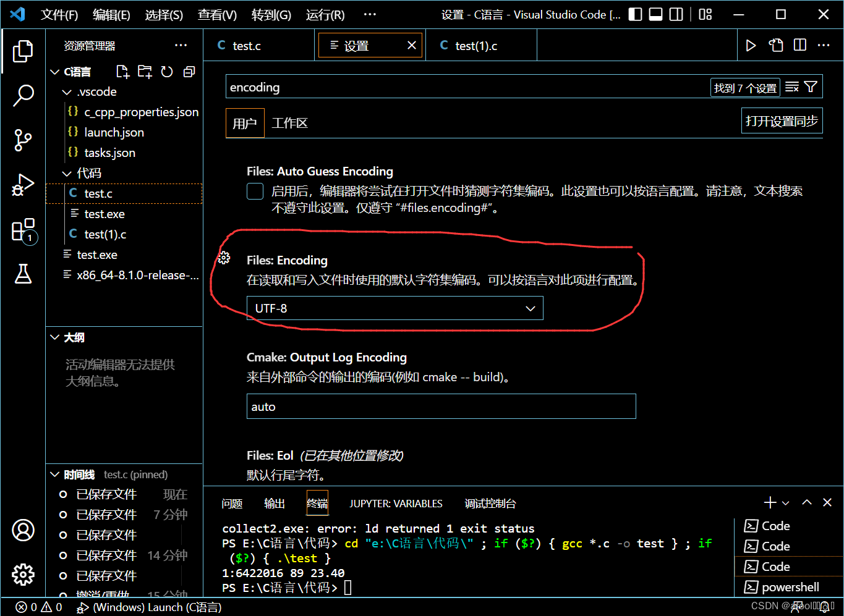Open the 运行(R) menu

click(x=325, y=15)
